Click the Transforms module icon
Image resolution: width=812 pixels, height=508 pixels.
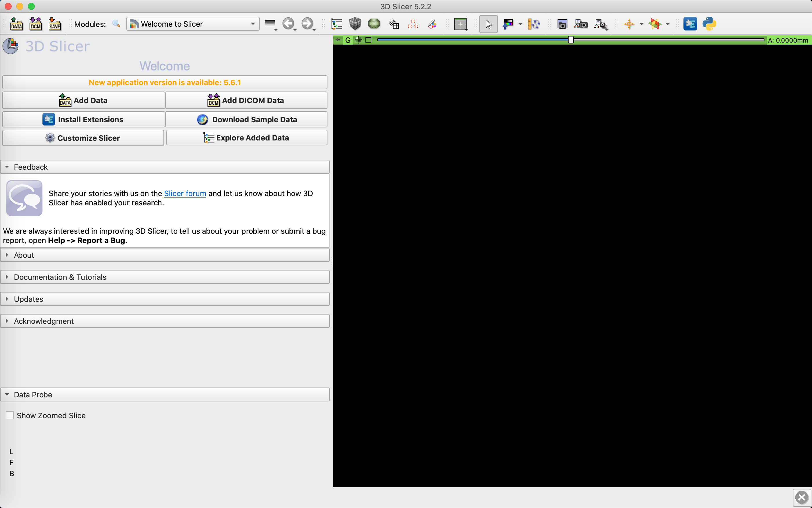pyautogui.click(x=394, y=24)
